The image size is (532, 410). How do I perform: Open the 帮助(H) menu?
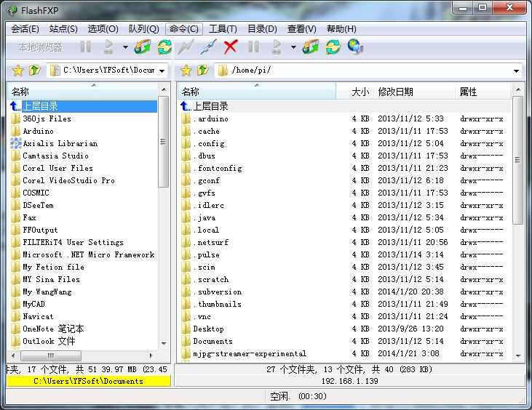click(x=341, y=29)
